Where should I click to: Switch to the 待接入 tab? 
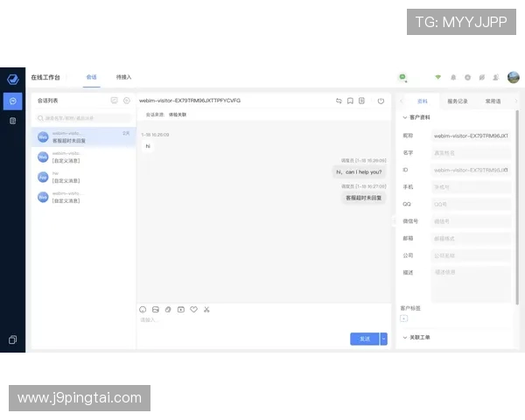pyautogui.click(x=123, y=77)
